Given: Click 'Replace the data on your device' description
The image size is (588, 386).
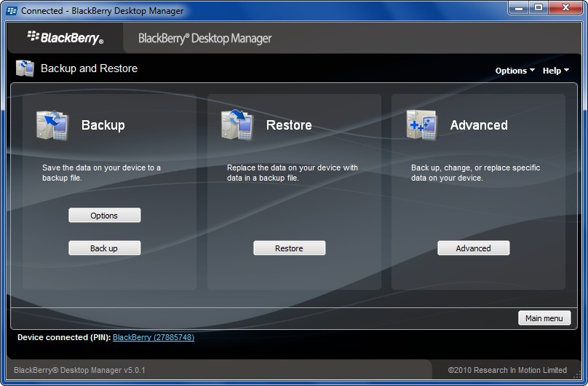Looking at the screenshot, I should click(x=293, y=173).
